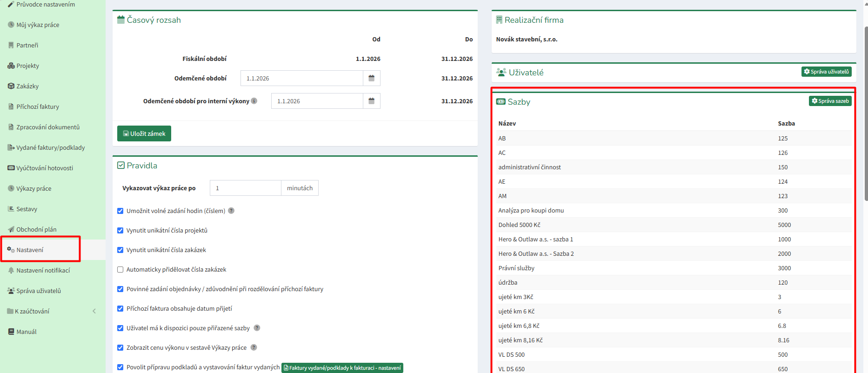868x373 pixels.
Task: Click the export icon beside Vydané faktury/podklady
Action: pos(11,147)
